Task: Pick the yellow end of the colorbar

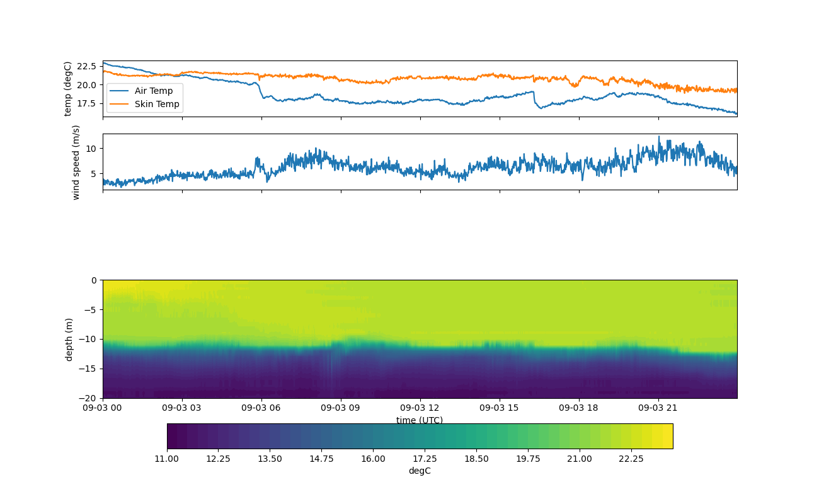Action: (668, 436)
